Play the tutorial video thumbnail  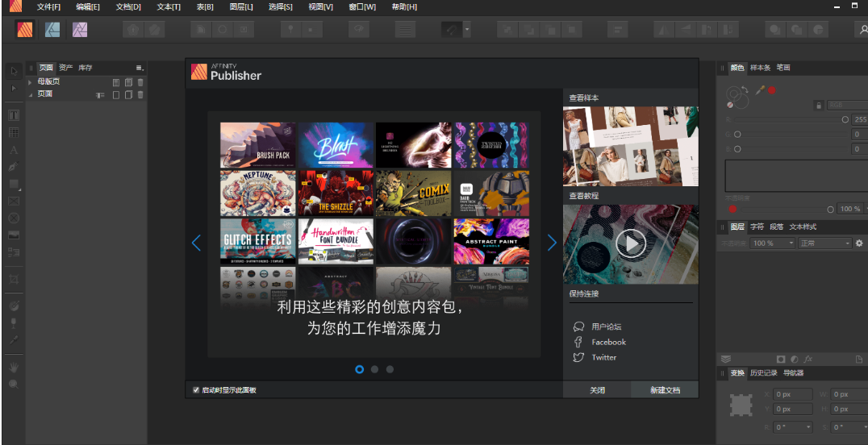pos(631,243)
